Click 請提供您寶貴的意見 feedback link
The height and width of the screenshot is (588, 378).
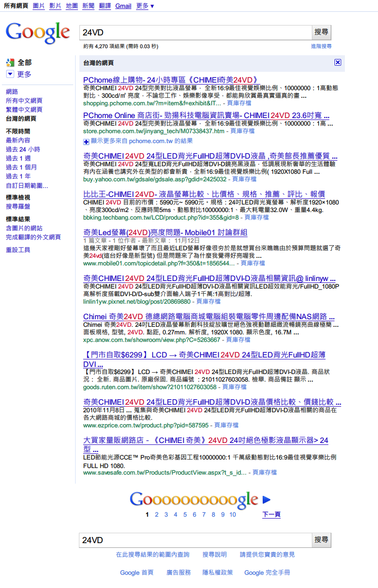tap(267, 554)
